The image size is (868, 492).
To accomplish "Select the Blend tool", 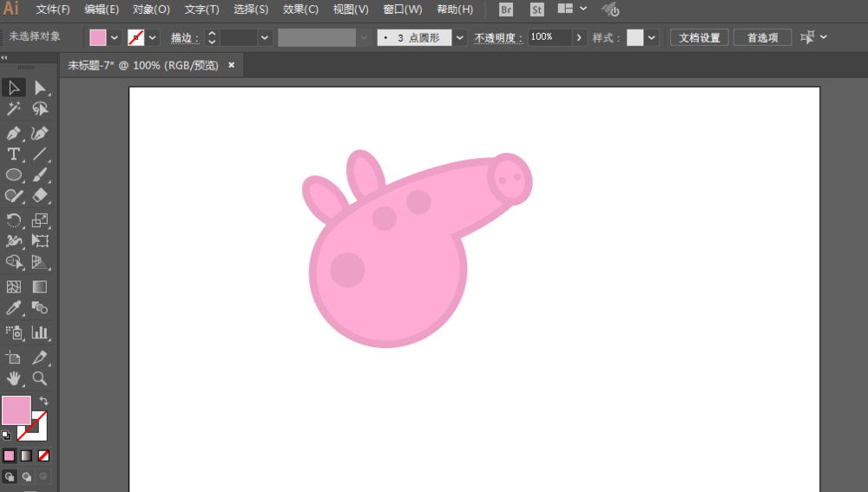I will click(x=40, y=308).
